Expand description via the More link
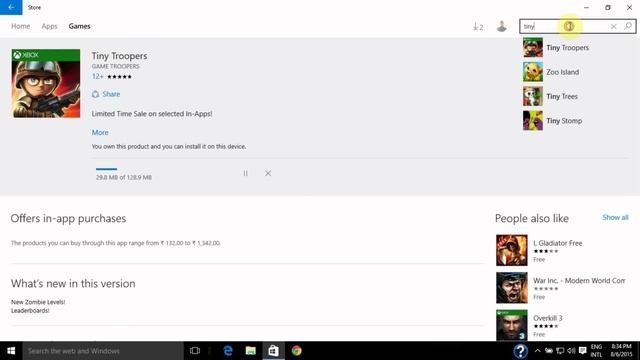 coord(100,133)
